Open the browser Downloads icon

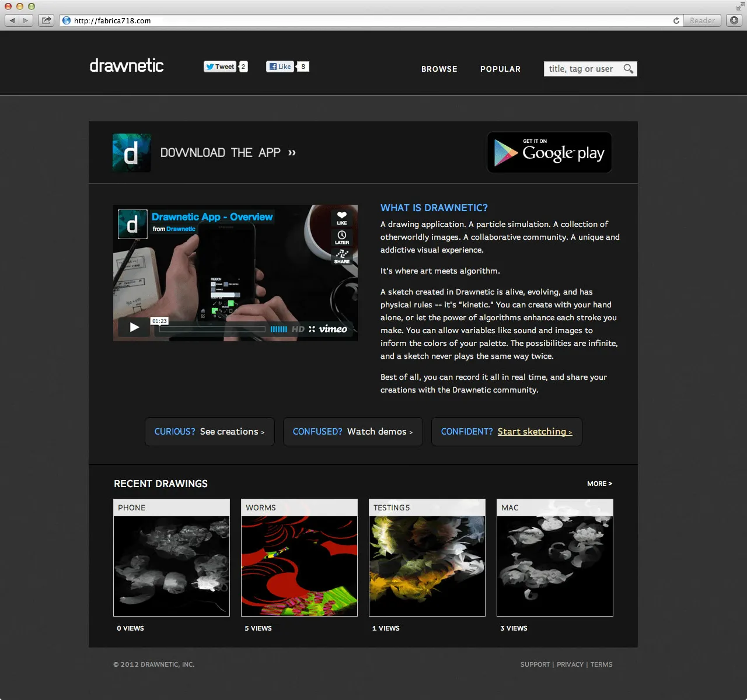click(x=734, y=20)
